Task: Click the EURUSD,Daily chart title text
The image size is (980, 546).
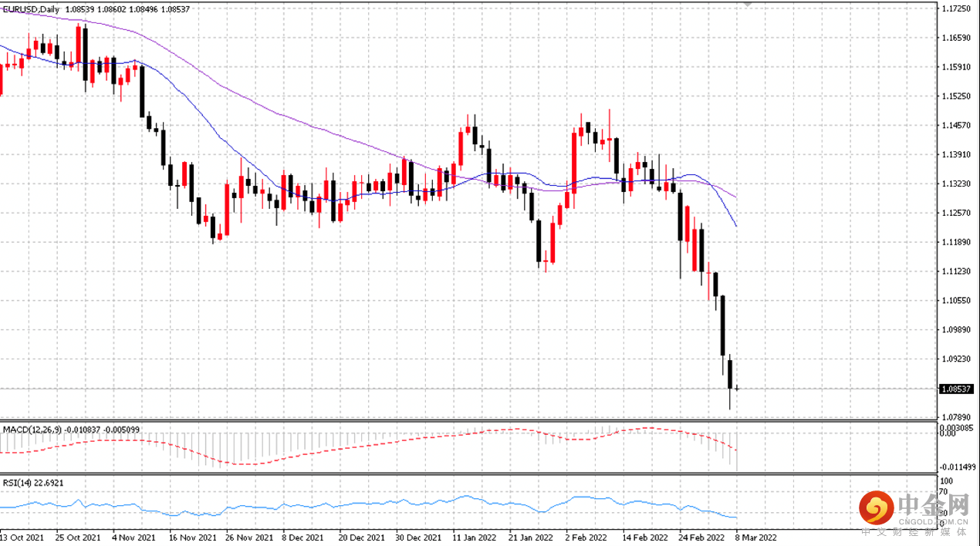Action: pyautogui.click(x=29, y=8)
